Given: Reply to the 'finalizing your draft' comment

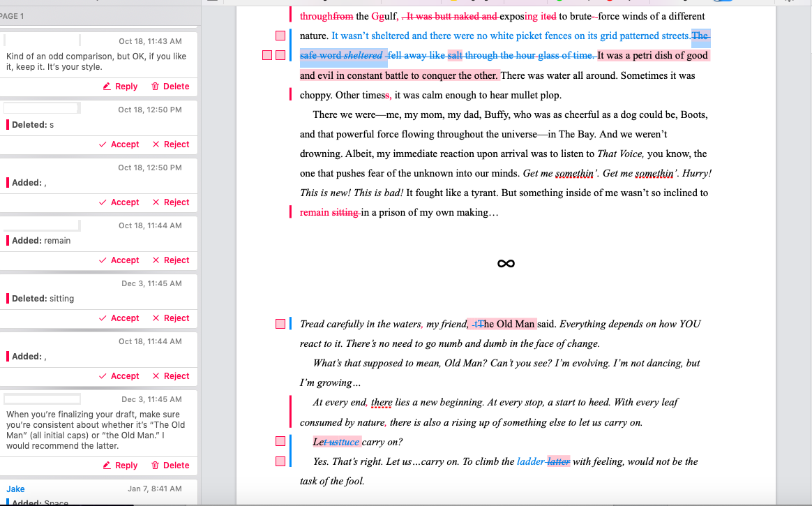Looking at the screenshot, I should click(x=120, y=466).
